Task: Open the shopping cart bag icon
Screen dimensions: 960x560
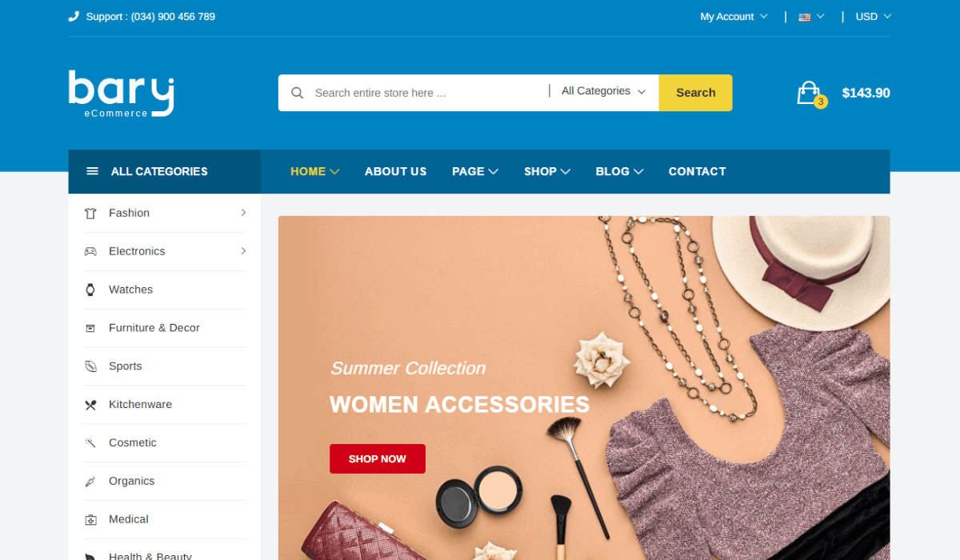Action: 810,93
